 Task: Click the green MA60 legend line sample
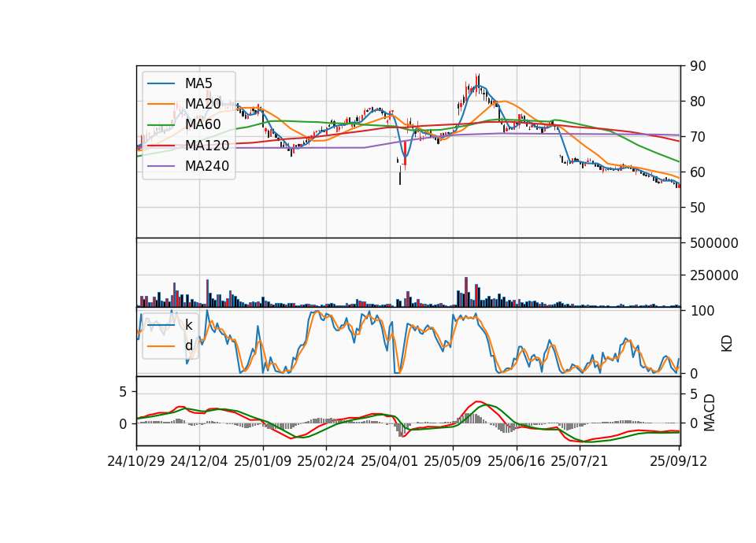coord(161,125)
